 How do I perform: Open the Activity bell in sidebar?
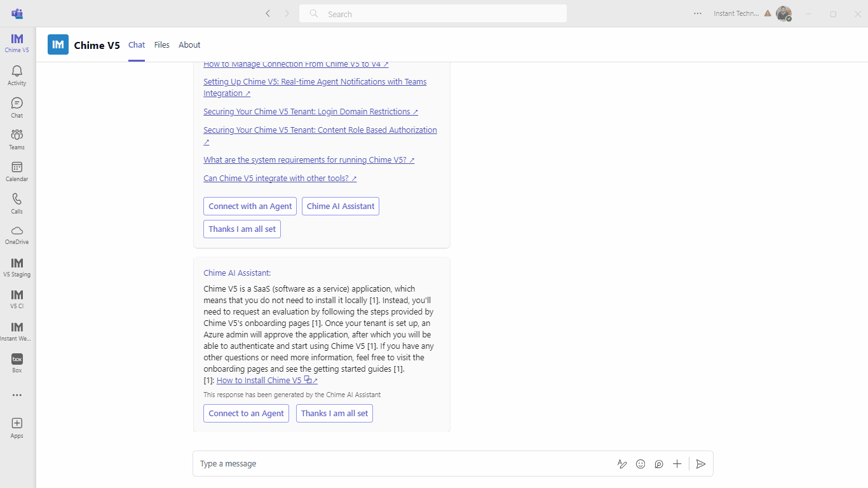17,75
